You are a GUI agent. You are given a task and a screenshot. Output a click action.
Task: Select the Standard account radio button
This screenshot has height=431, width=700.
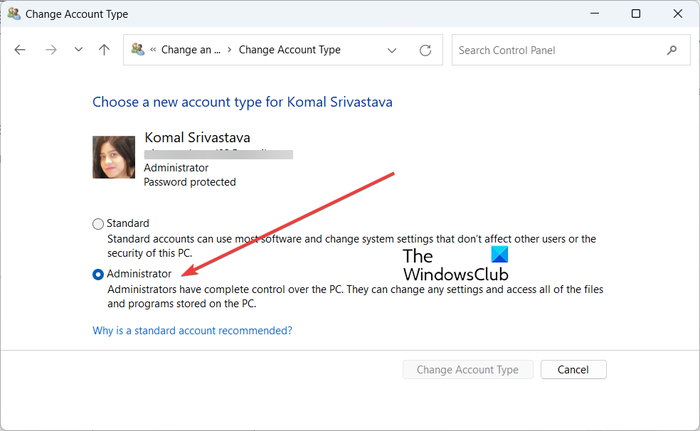[98, 224]
